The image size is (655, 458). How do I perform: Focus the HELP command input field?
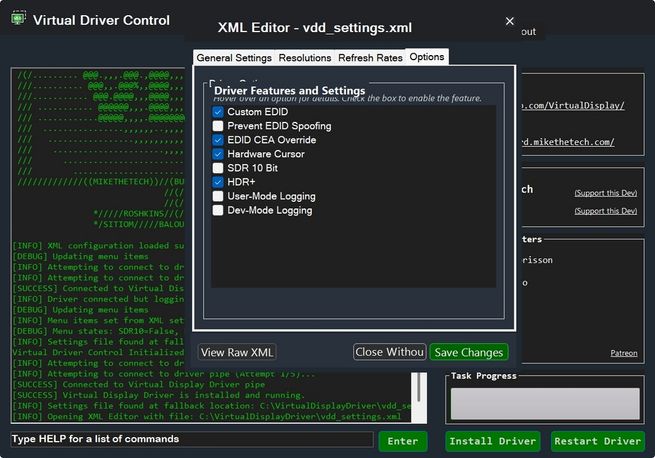click(x=192, y=439)
